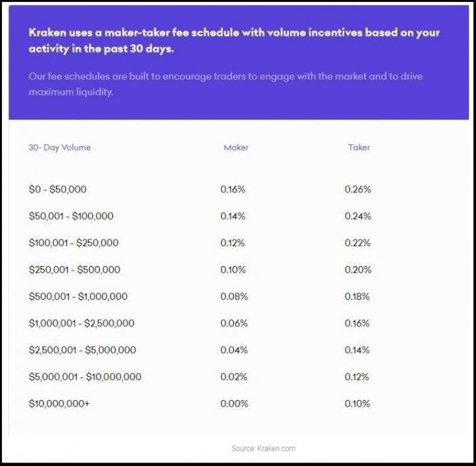This screenshot has width=476, height=466.
Task: Select the $10,000,000+ volume tier
Action: pyautogui.click(x=59, y=403)
